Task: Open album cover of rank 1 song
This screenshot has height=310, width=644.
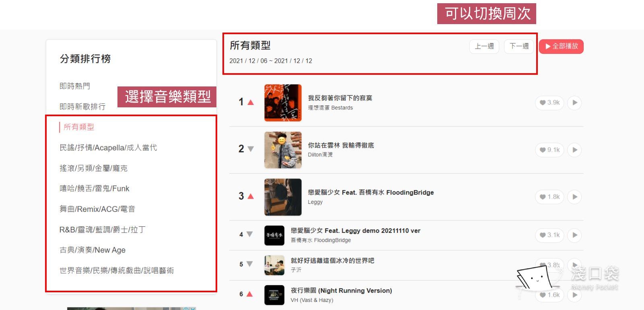Action: click(283, 103)
